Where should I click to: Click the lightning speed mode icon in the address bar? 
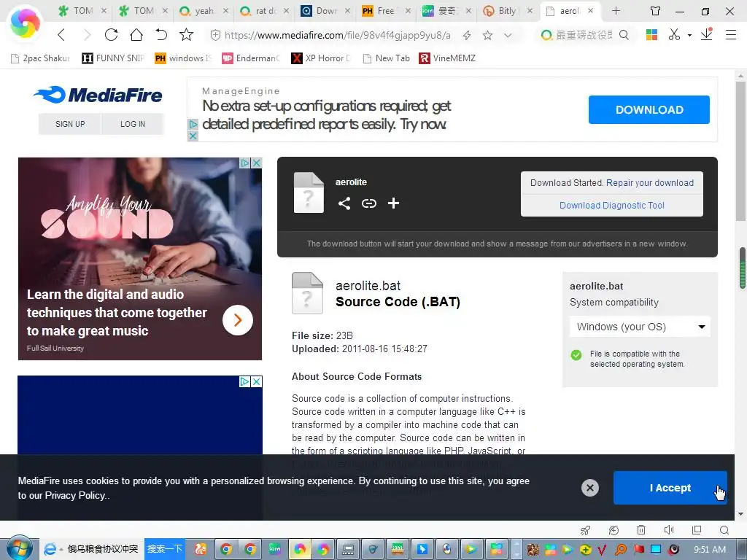(x=467, y=35)
